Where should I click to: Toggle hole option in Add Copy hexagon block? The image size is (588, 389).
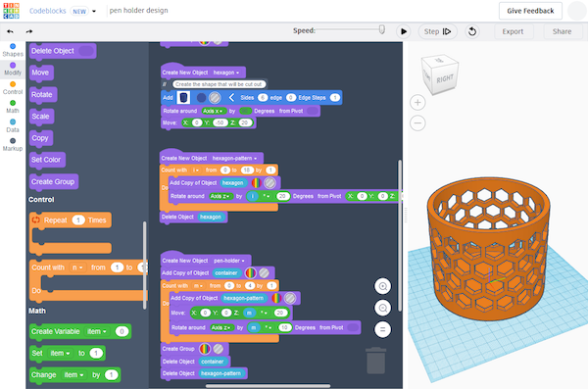[269, 183]
